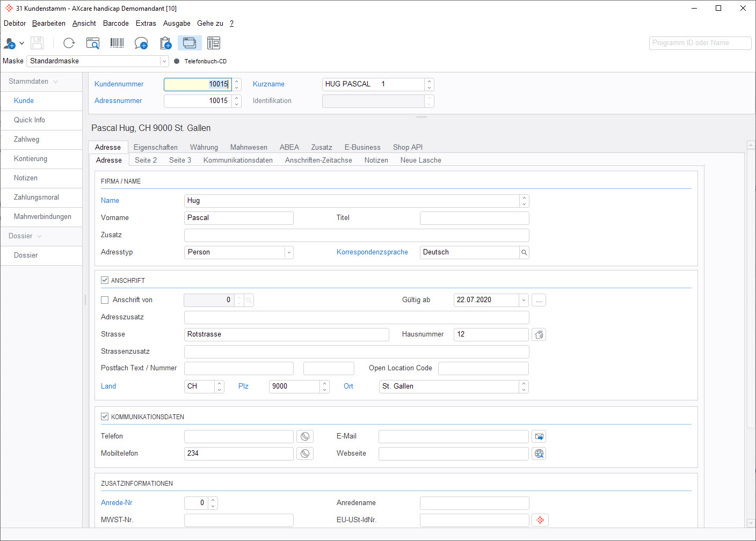Toggle the highlighted overlapping windows icon
This screenshot has height=541, width=756.
point(190,43)
